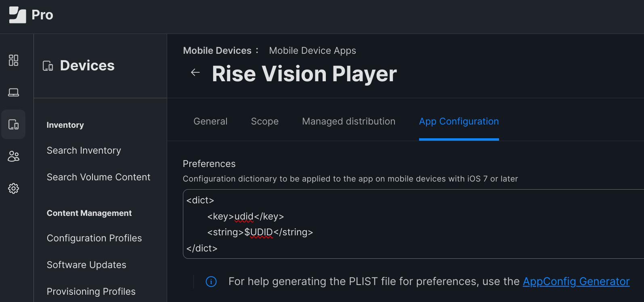Open Software Updates
Screen dimensions: 644x302
pos(86,265)
